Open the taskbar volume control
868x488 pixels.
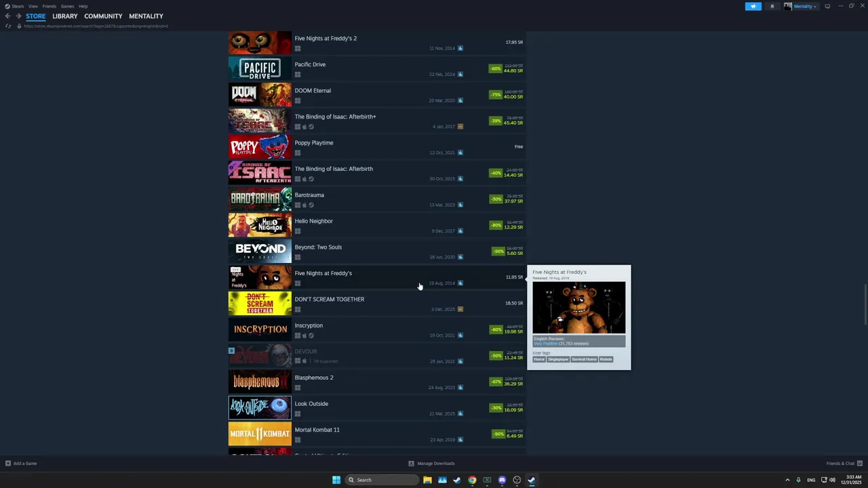832,480
